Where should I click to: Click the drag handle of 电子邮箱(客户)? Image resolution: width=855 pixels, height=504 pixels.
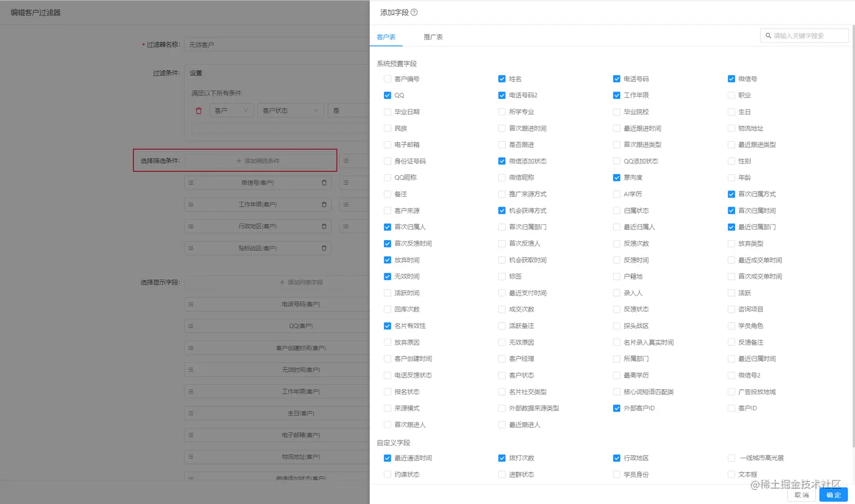(191, 435)
